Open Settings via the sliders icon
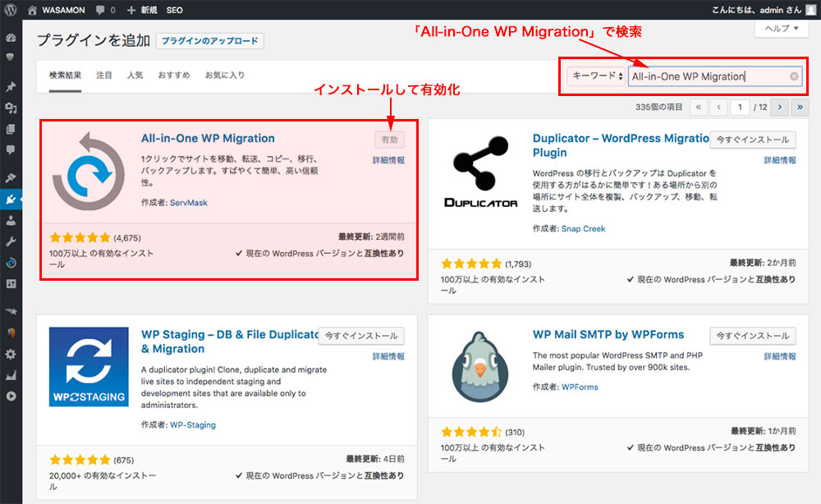This screenshot has height=504, width=821. click(11, 284)
